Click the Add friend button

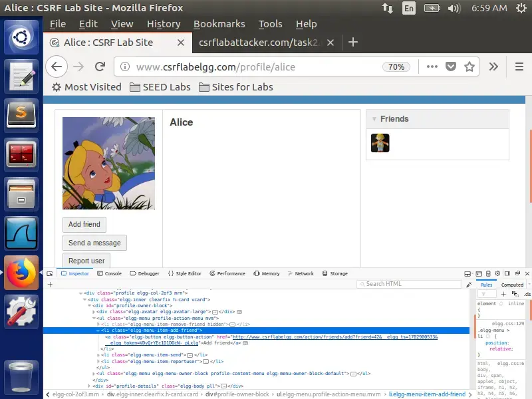coord(84,224)
